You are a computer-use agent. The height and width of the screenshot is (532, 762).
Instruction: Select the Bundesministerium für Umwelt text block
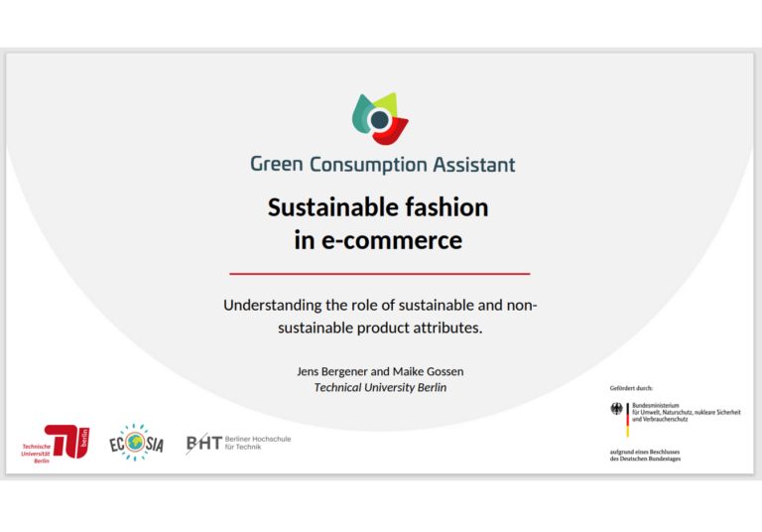[x=686, y=413]
